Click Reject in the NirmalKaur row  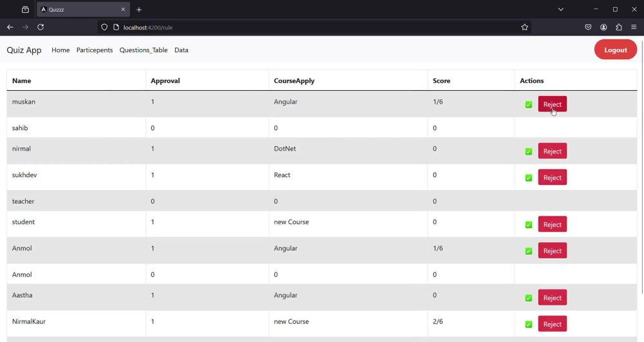point(553,323)
